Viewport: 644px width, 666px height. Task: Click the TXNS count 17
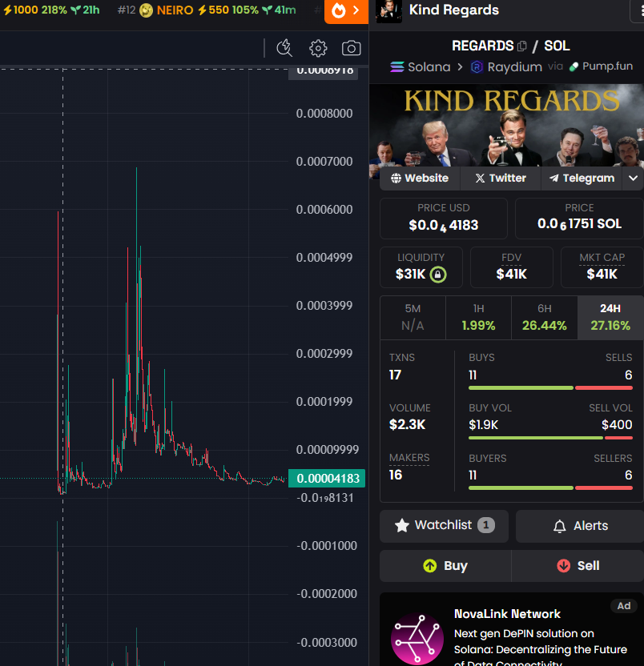click(x=395, y=375)
